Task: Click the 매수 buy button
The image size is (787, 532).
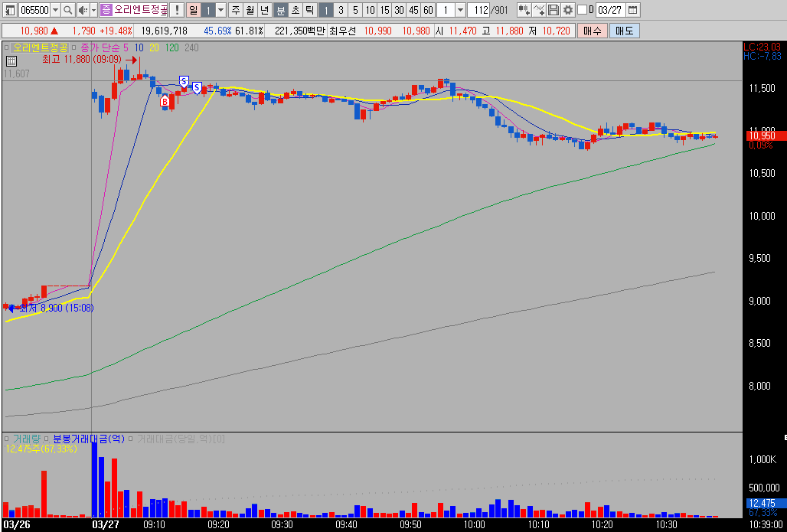Action: (593, 31)
